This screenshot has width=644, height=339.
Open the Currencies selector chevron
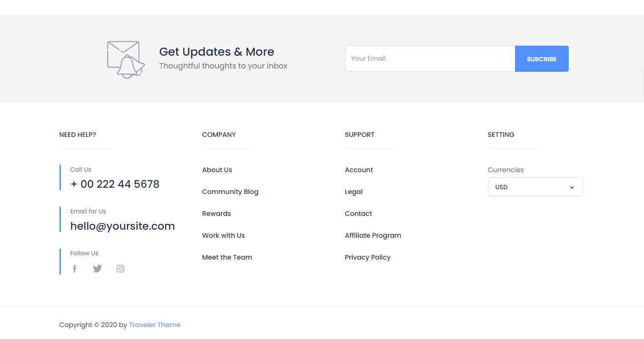point(571,187)
